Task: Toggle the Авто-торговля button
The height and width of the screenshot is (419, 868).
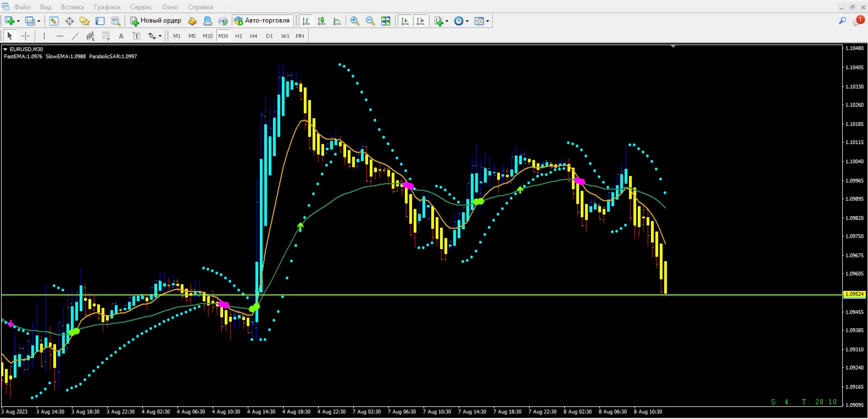Action: click(262, 21)
